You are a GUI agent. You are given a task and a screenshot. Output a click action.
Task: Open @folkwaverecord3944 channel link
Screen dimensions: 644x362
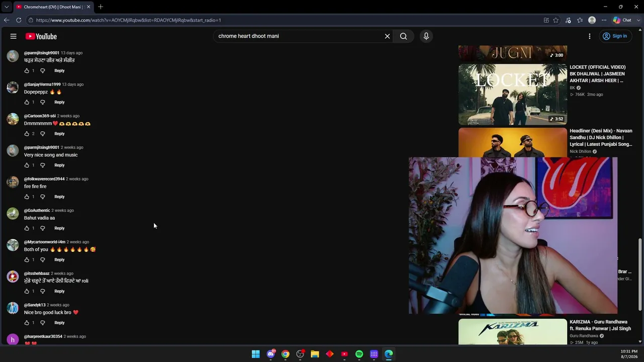44,179
